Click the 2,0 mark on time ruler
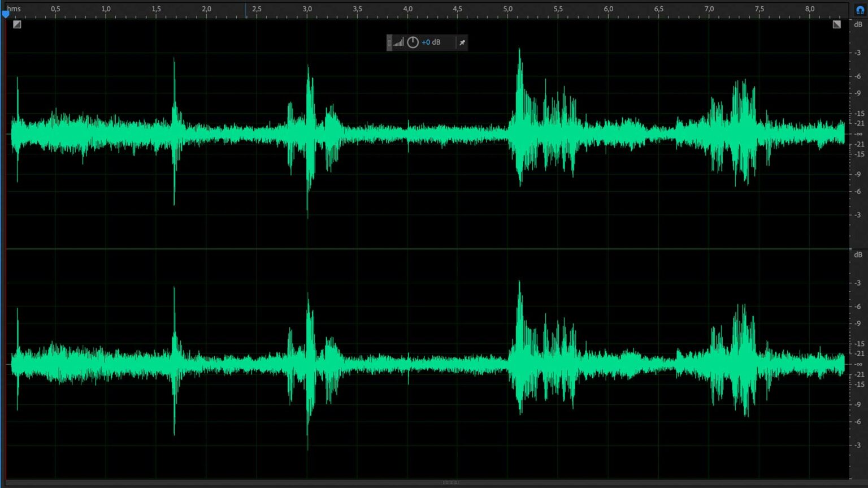The image size is (868, 488). pos(206,9)
